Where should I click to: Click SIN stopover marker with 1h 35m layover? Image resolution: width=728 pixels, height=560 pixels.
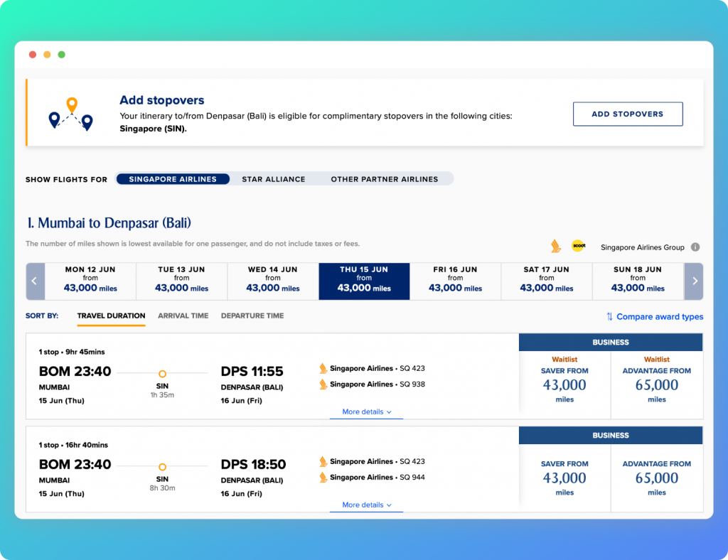[163, 374]
